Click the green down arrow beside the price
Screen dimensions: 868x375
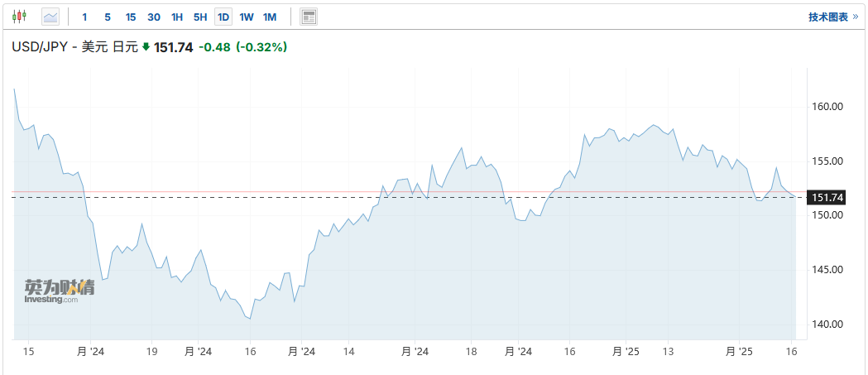[146, 47]
